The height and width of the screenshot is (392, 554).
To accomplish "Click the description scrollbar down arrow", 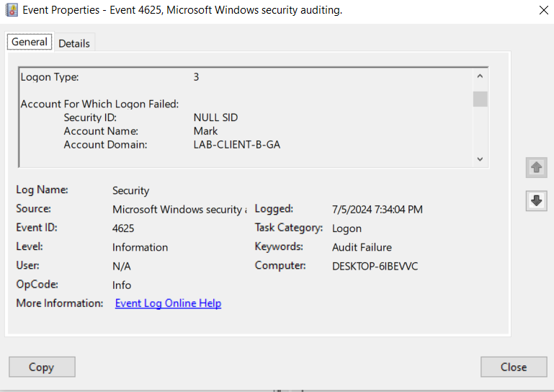I will (x=480, y=159).
